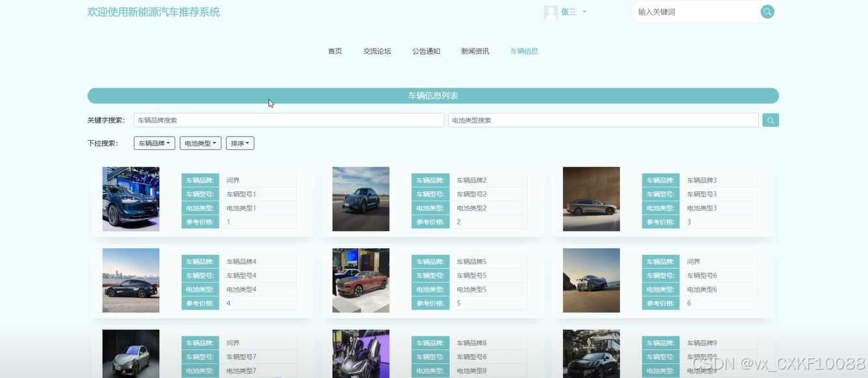
Task: Click the 电池类型1 value
Action: coord(242,208)
